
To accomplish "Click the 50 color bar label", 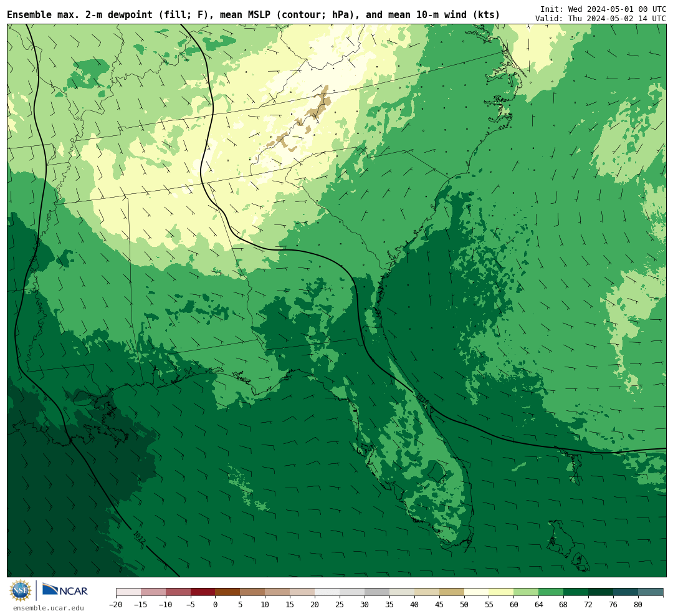I will coord(464,605).
